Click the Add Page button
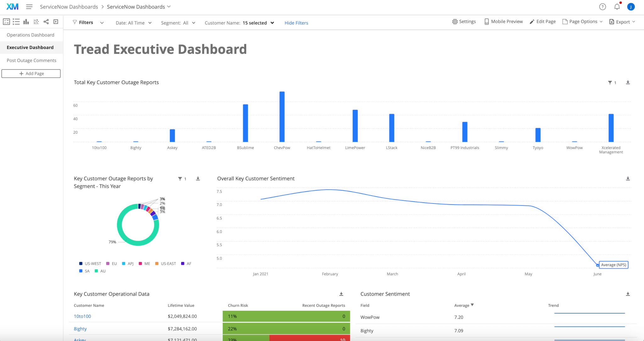Viewport: 644px width, 341px height. (x=31, y=73)
